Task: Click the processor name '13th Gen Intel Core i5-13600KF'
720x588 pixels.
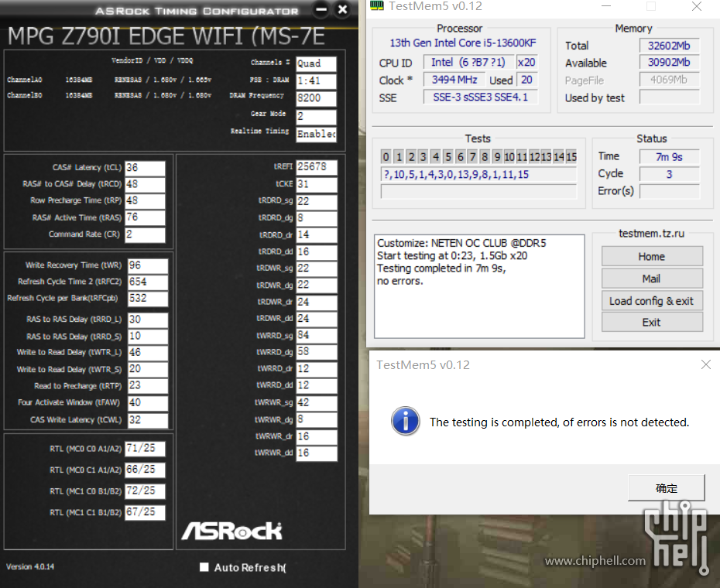Action: pos(463,43)
